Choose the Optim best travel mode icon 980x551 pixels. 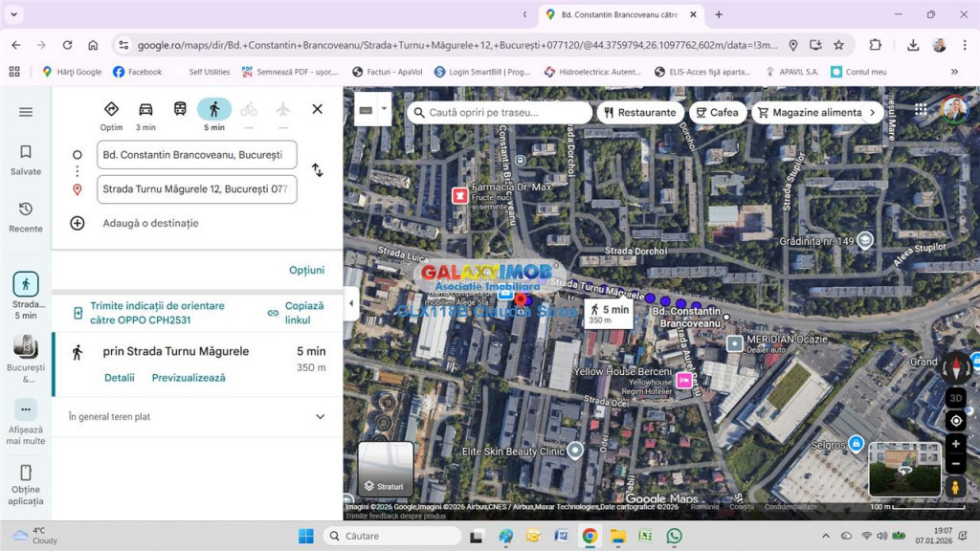(111, 110)
